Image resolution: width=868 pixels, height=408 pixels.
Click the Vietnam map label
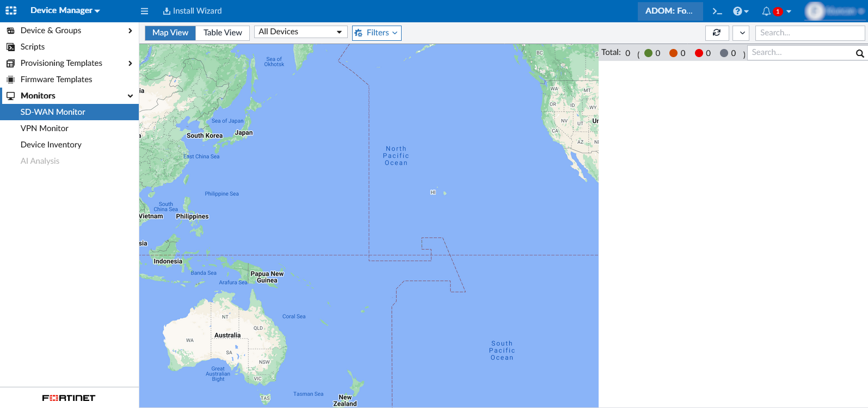[x=151, y=216]
